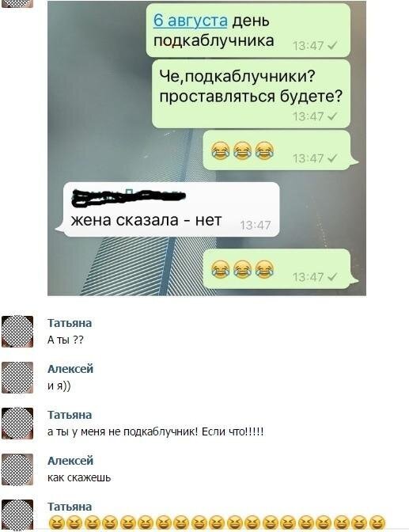
Task: Open Алексей's avatar beside 'как скажешь'
Action: [x=17, y=469]
